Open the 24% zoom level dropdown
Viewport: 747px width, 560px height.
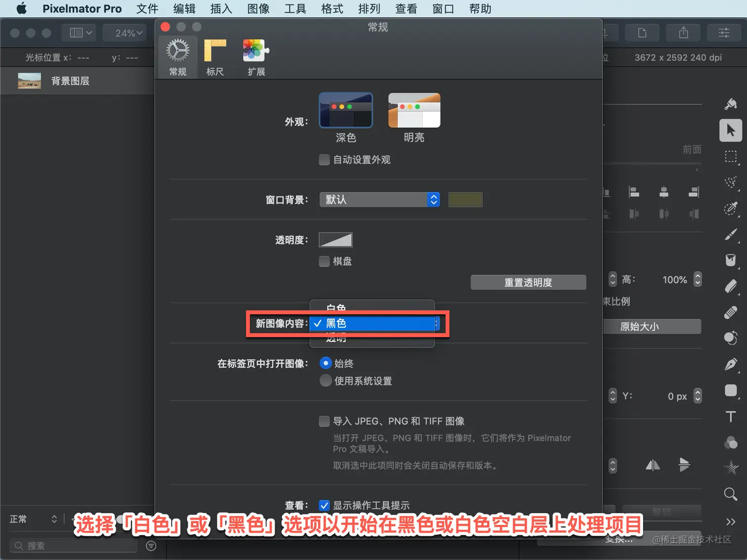point(124,33)
